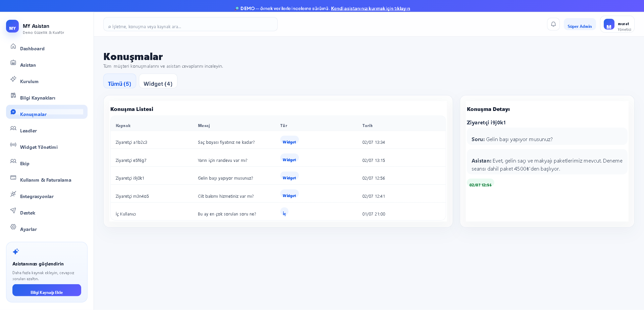Screen dimensions: 644x310
Task: Click the Konuşmalar chat bubble icon
Action: point(13,112)
